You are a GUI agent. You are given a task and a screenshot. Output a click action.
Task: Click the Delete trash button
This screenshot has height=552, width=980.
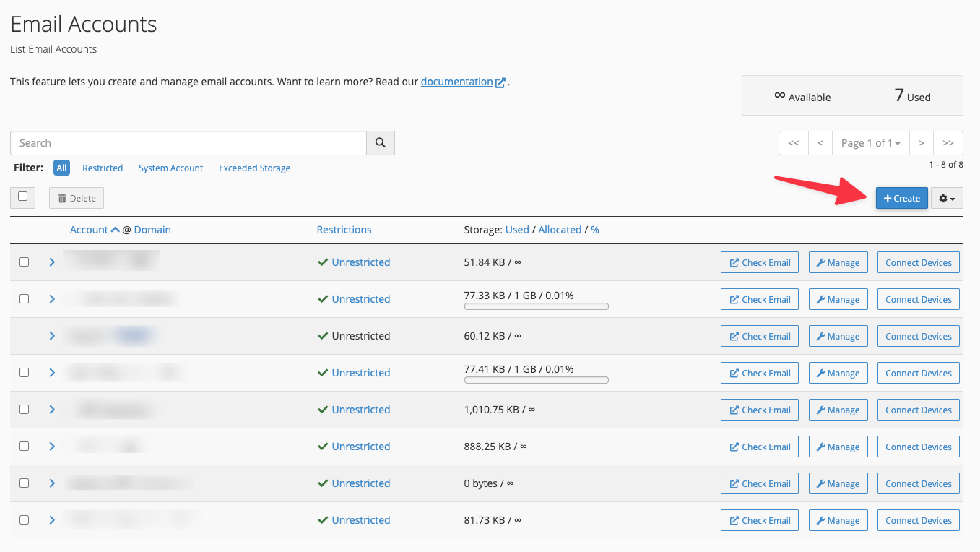[x=77, y=198]
